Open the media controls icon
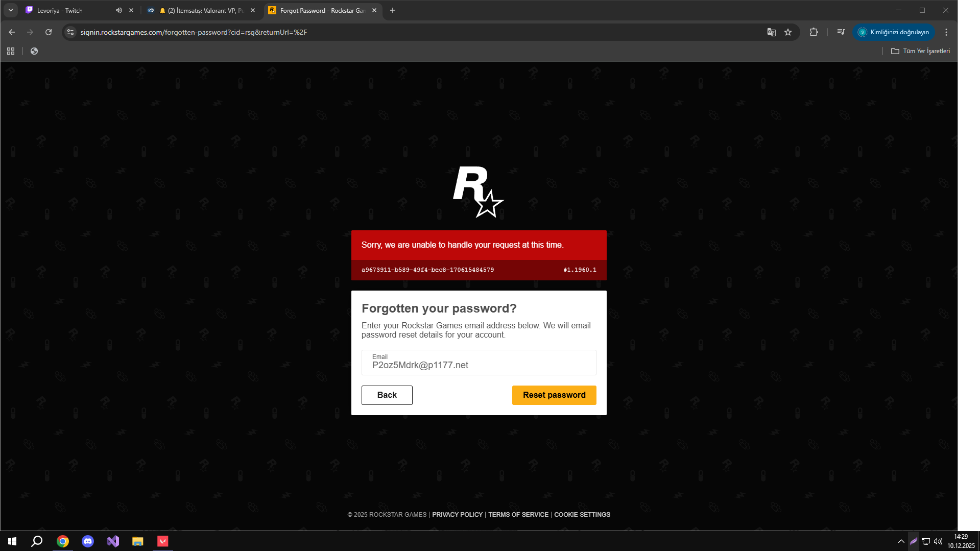 [x=841, y=32]
